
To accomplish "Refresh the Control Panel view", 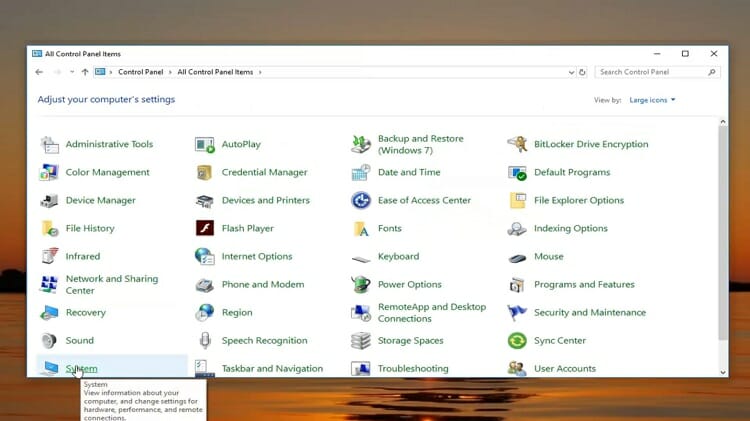I will pyautogui.click(x=582, y=72).
